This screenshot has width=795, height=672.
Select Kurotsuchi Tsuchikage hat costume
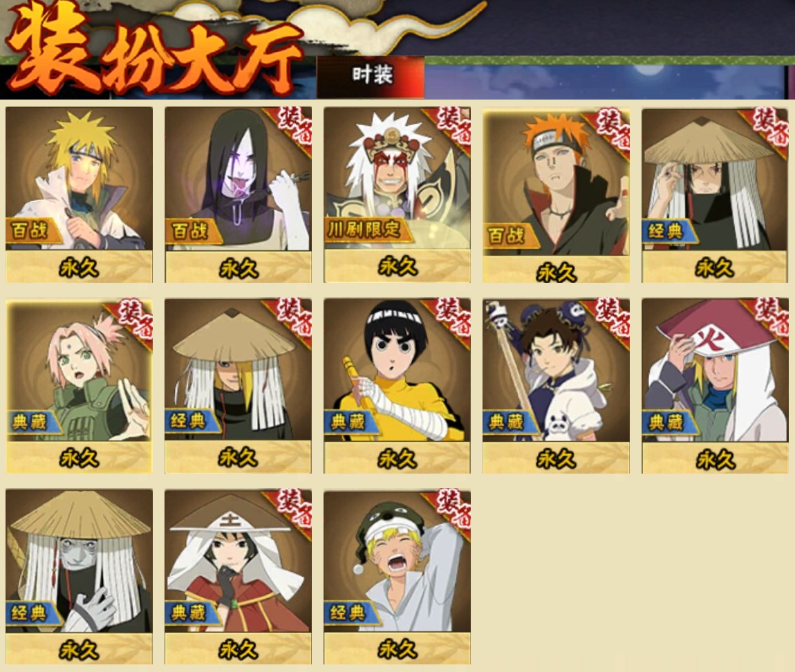[238, 577]
